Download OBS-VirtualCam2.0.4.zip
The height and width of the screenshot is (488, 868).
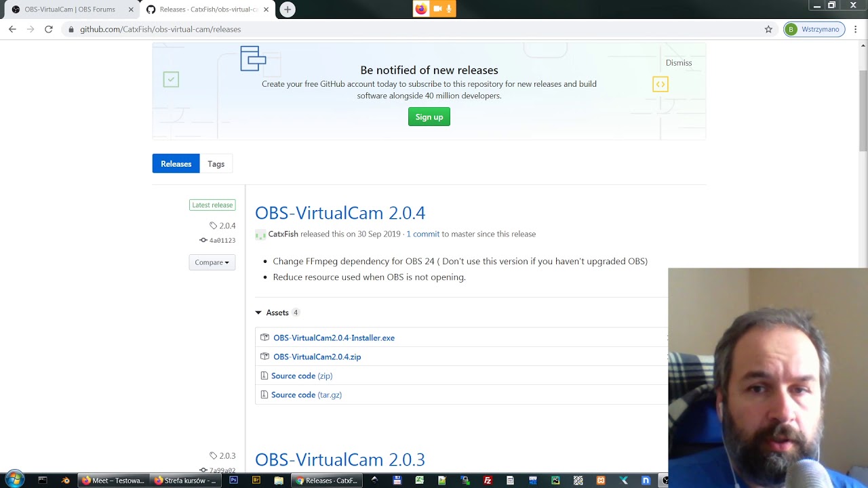coord(317,357)
